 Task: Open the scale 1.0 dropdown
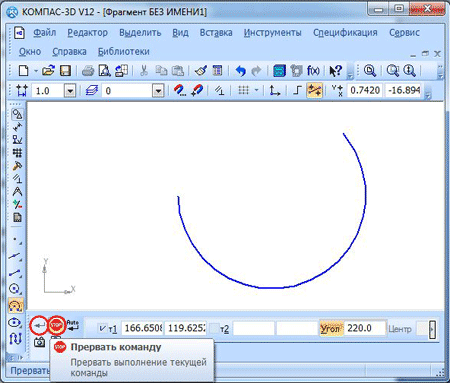click(x=70, y=91)
